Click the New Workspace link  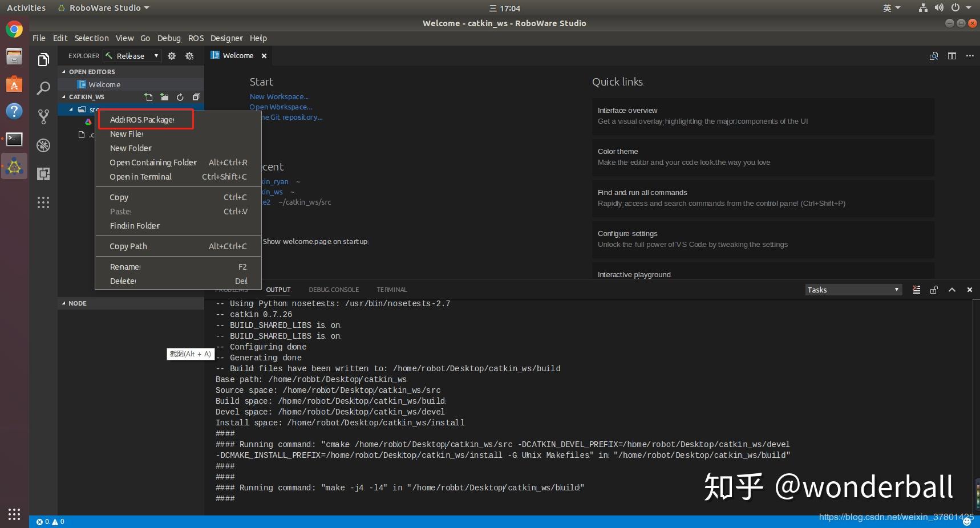279,97
